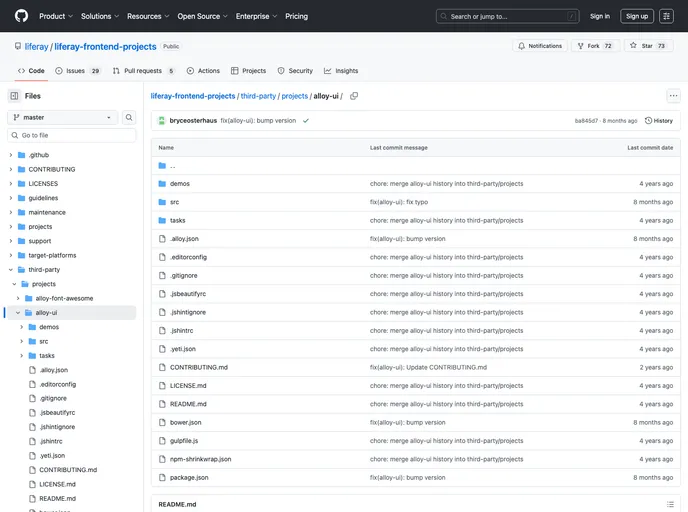
Task: Open README.md in file table
Action: click(188, 404)
